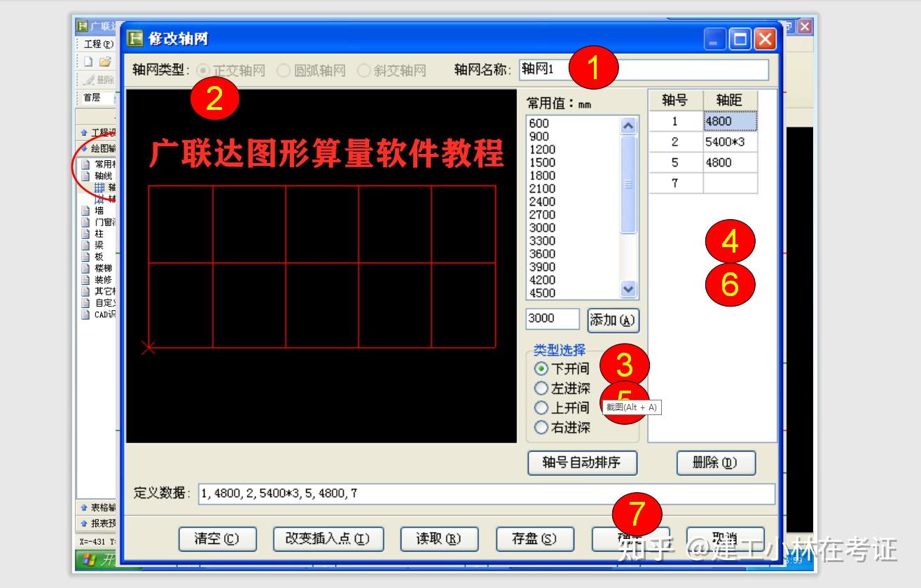
Task: Click the 添加 button
Action: tap(613, 320)
